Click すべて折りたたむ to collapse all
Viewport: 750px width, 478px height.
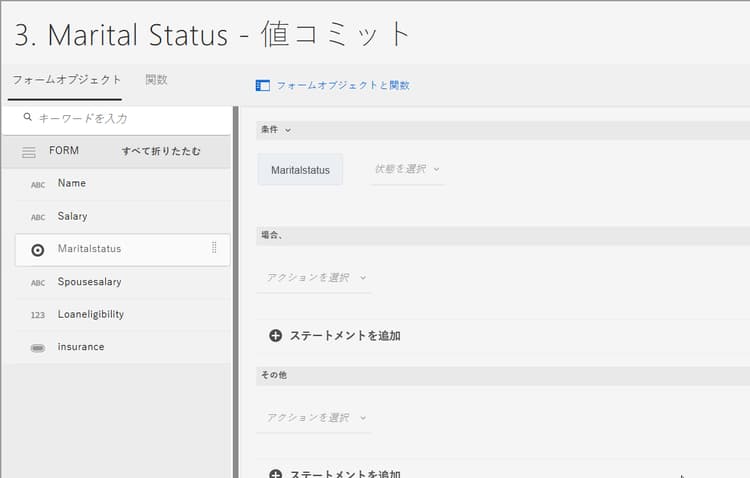161,151
